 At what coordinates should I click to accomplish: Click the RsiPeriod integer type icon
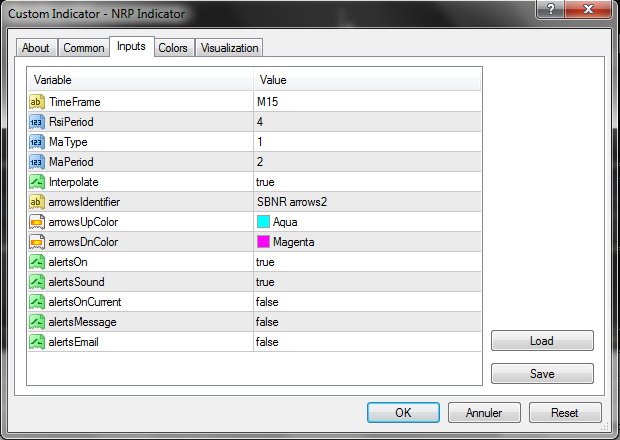[x=37, y=122]
